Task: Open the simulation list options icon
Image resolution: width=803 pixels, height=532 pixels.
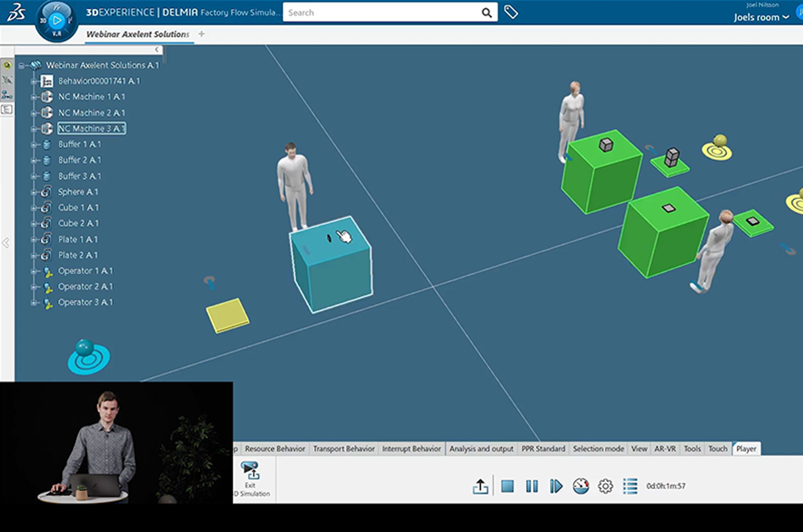Action: (x=630, y=486)
